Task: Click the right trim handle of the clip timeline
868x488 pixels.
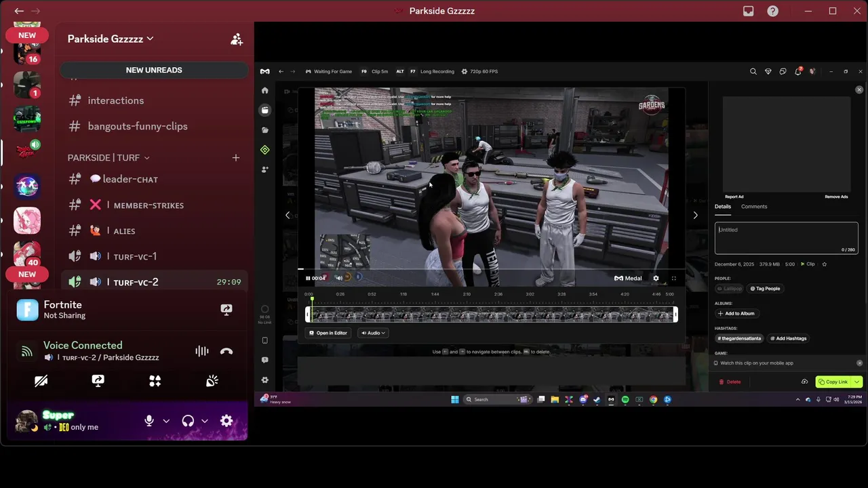Action: [x=675, y=314]
